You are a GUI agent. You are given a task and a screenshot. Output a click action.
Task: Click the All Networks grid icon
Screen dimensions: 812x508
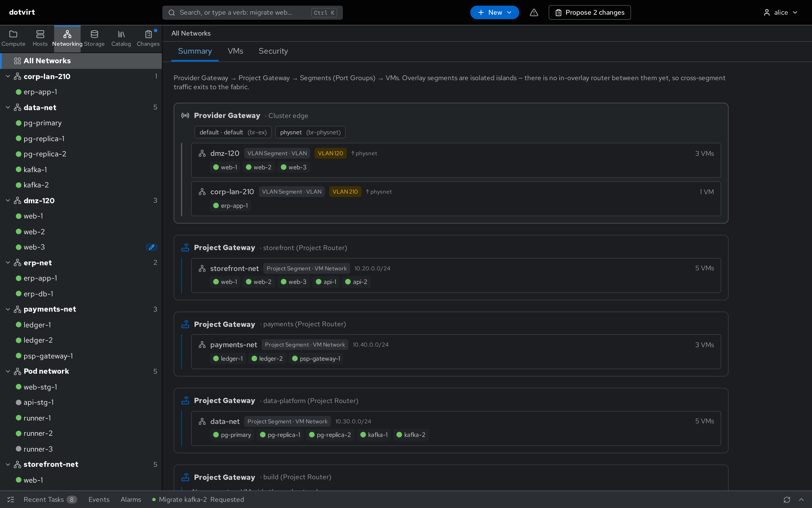coord(17,61)
